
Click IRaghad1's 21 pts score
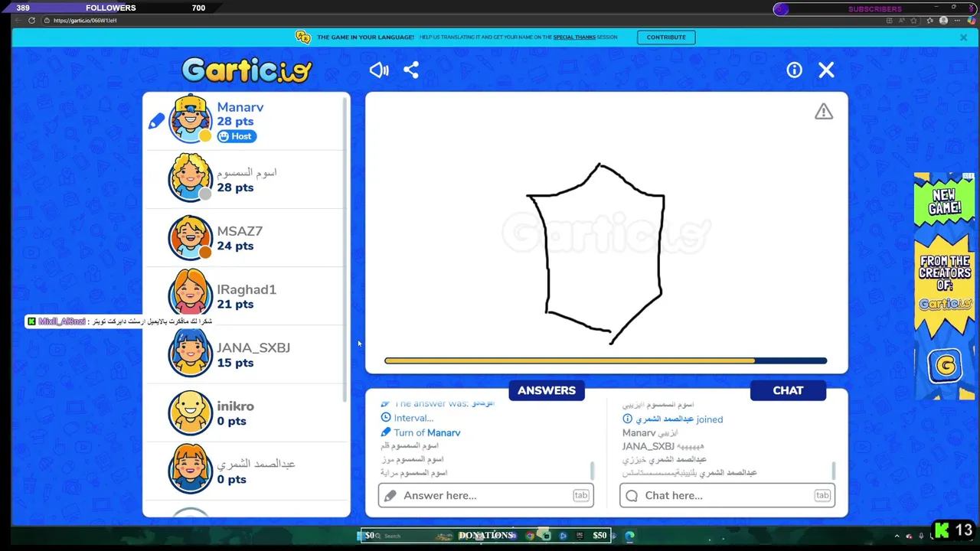(235, 304)
